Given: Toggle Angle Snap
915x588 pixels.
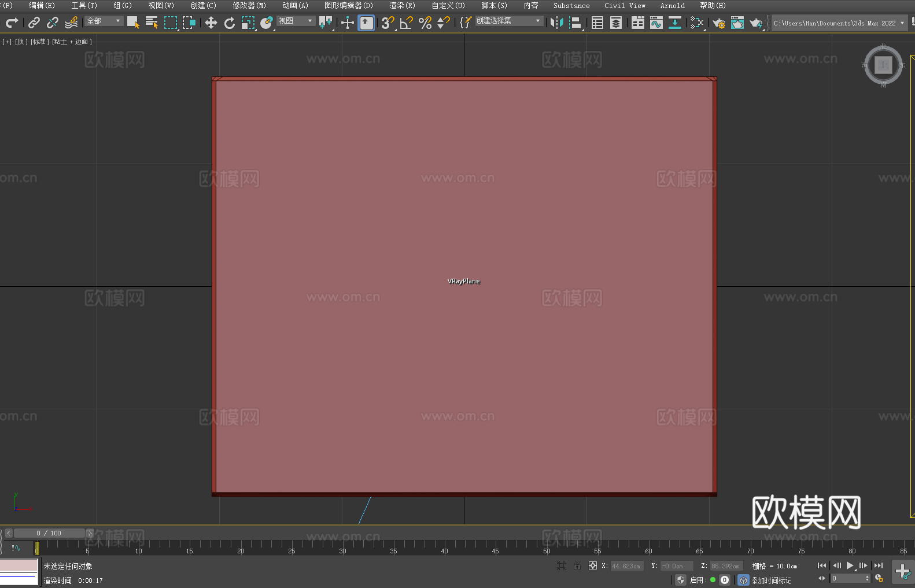Looking at the screenshot, I should 406,23.
